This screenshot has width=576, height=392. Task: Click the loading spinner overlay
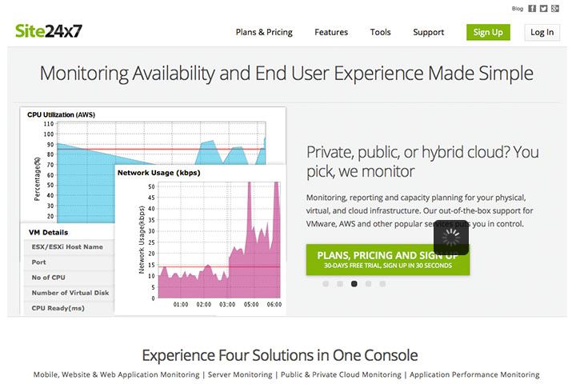[450, 239]
